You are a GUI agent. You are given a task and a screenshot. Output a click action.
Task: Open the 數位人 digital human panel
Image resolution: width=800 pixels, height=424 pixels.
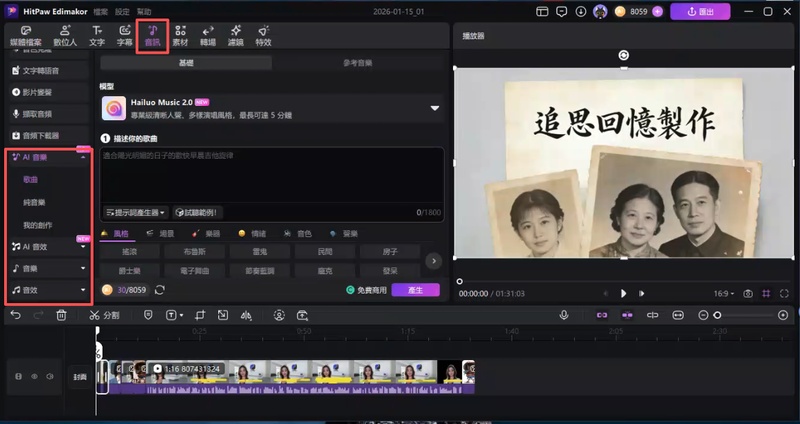coord(65,36)
